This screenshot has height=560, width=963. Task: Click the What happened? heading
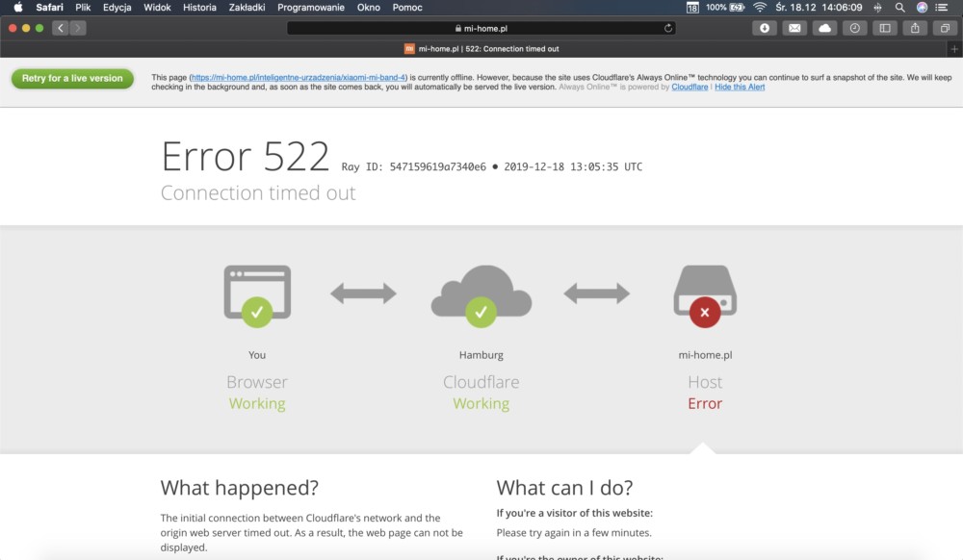click(x=240, y=488)
